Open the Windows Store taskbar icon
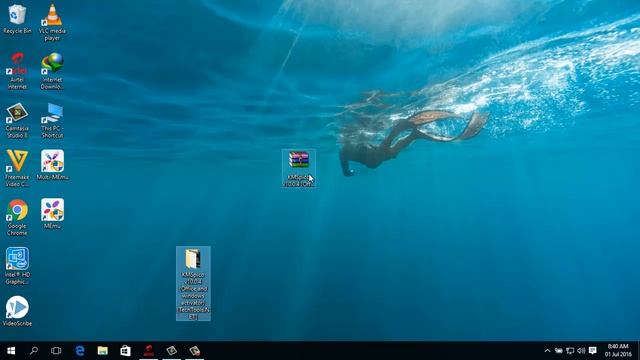 [x=125, y=351]
